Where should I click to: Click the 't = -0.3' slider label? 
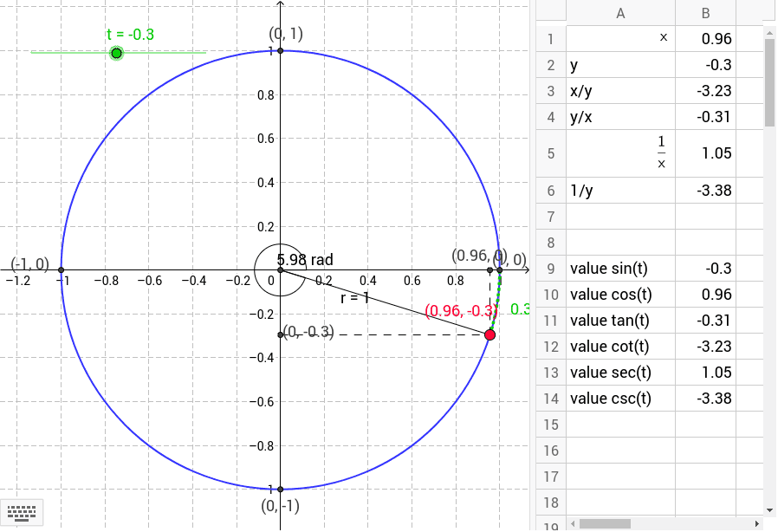(x=131, y=35)
